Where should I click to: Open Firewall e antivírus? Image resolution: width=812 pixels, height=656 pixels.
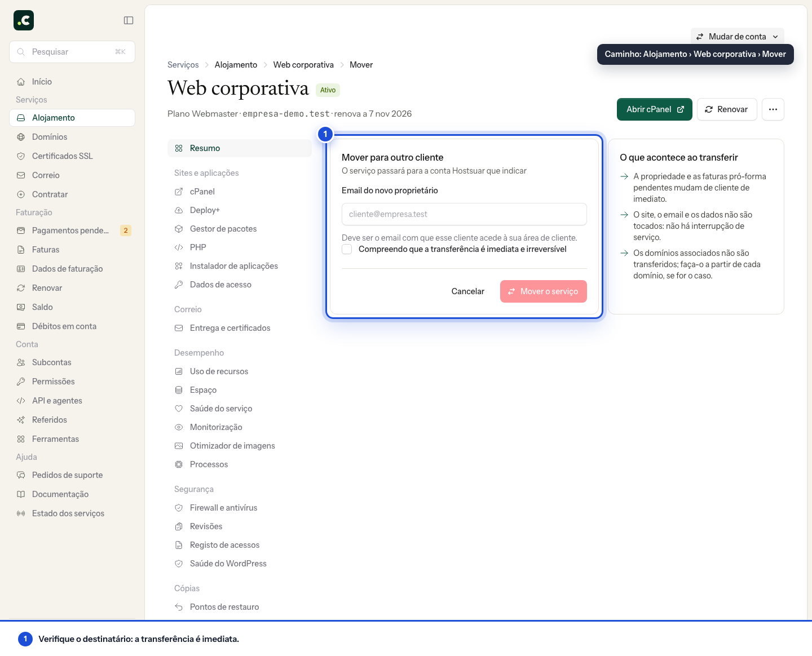240,508
